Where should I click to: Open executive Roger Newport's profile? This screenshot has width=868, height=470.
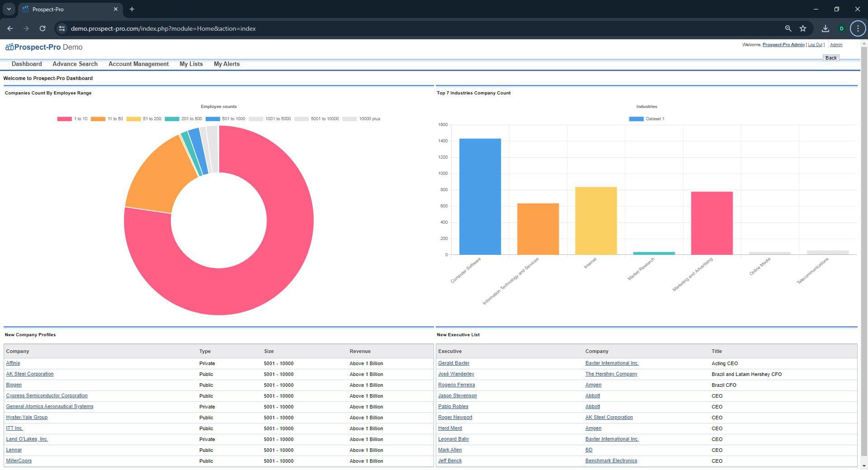tap(455, 418)
